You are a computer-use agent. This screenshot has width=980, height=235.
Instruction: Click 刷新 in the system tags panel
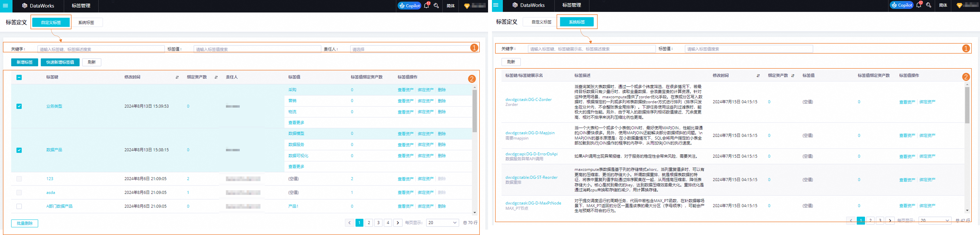click(511, 62)
